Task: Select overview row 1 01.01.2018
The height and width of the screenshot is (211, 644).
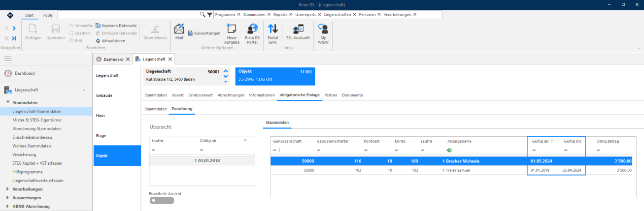Action: pyautogui.click(x=202, y=161)
